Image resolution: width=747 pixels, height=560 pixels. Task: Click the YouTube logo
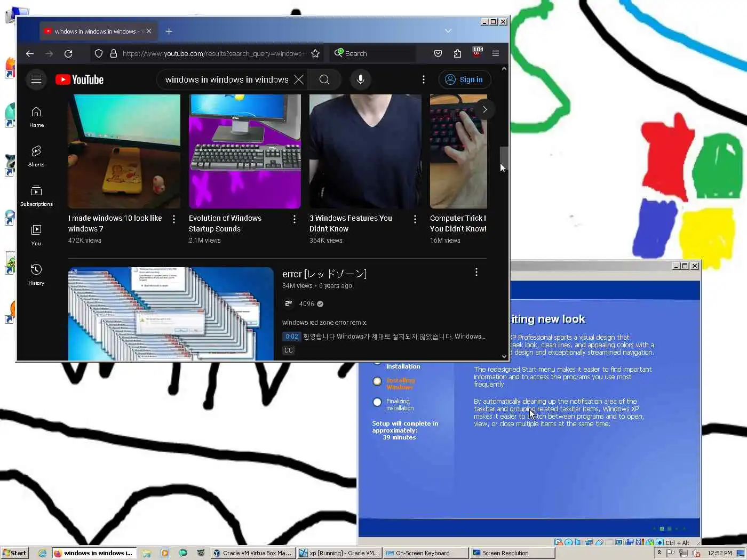coord(80,79)
